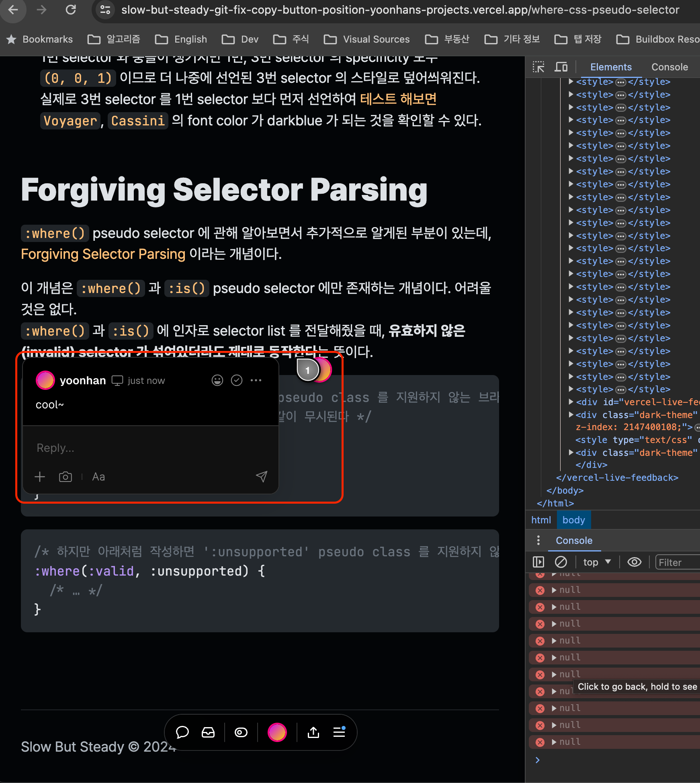
Task: Open the Bookmarks star item
Action: [40, 39]
